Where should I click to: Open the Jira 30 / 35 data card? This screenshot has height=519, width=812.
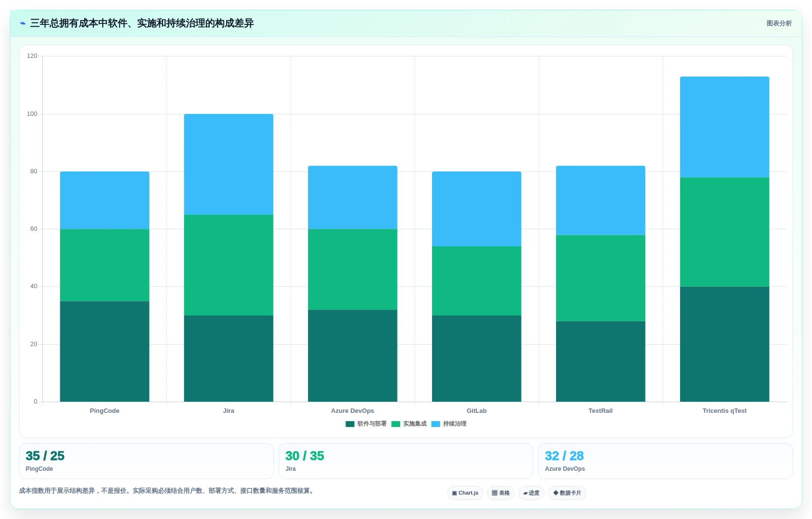click(406, 461)
